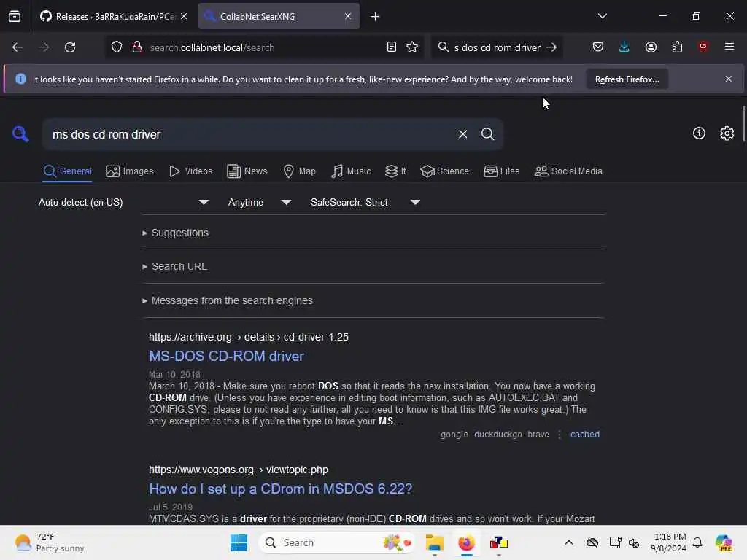Switch to Videos category
The image size is (747, 560).
click(190, 171)
